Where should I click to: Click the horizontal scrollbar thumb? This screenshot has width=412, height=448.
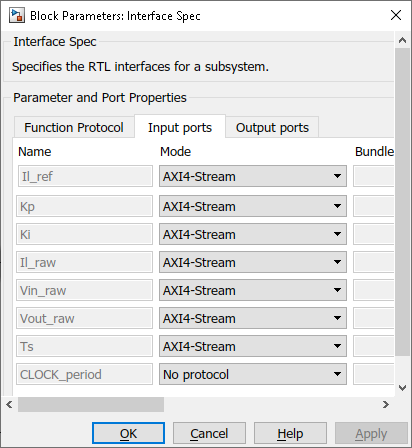point(91,404)
